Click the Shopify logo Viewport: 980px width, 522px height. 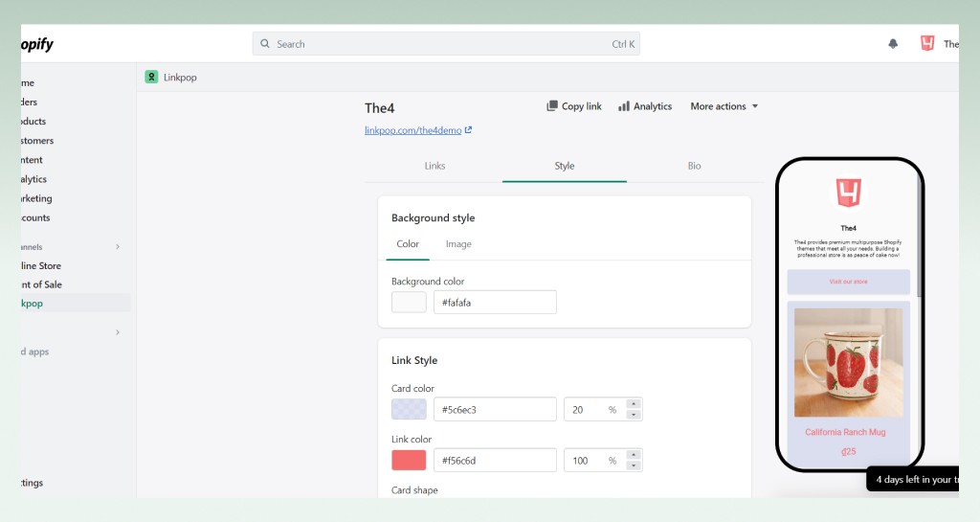(37, 44)
